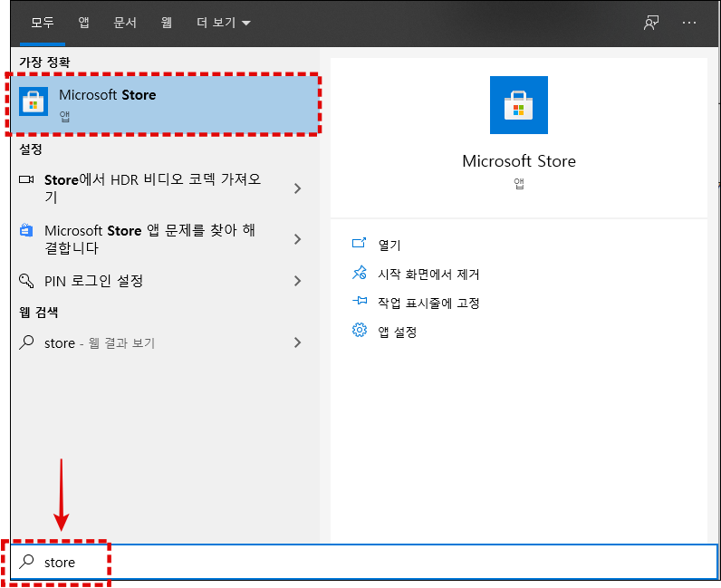Click 작업 표시줄에 고정
This screenshot has width=721, height=588.
click(x=428, y=303)
